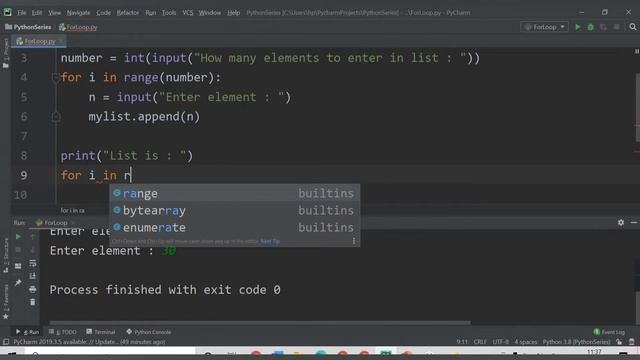Viewport: 640px width, 360px height.
Task: Open the VCS menu
Action: click(x=188, y=13)
